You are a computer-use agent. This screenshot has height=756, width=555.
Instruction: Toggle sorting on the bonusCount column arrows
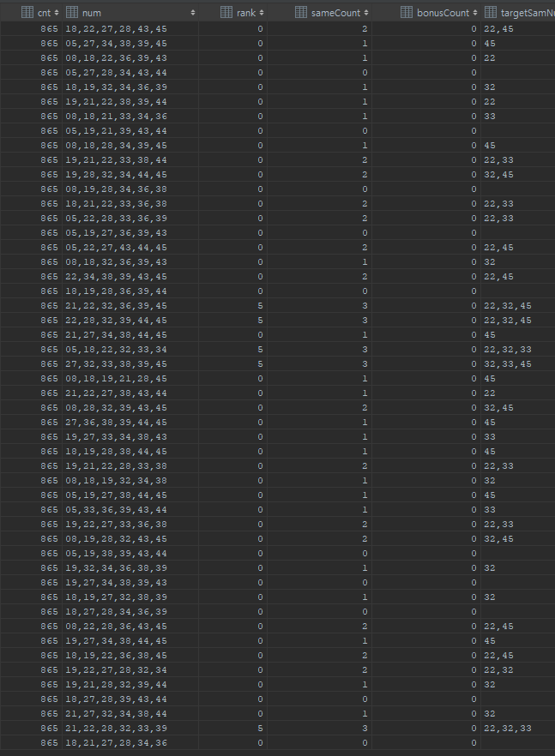pos(475,13)
